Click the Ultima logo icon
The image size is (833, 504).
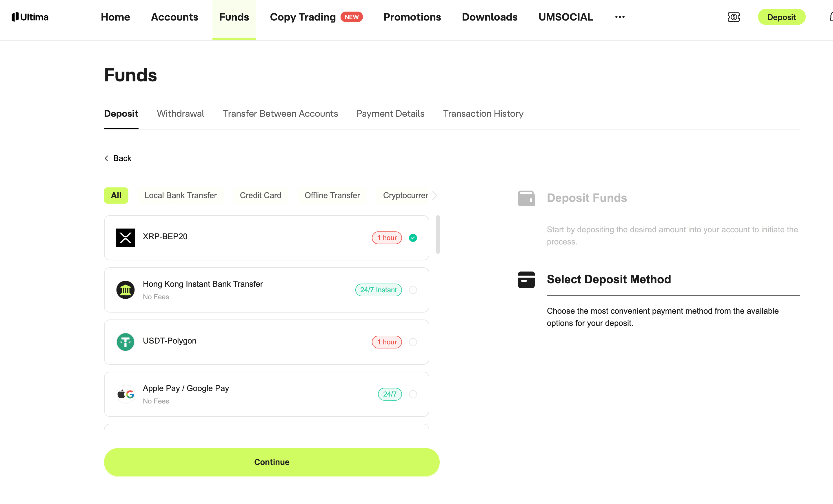click(x=15, y=17)
